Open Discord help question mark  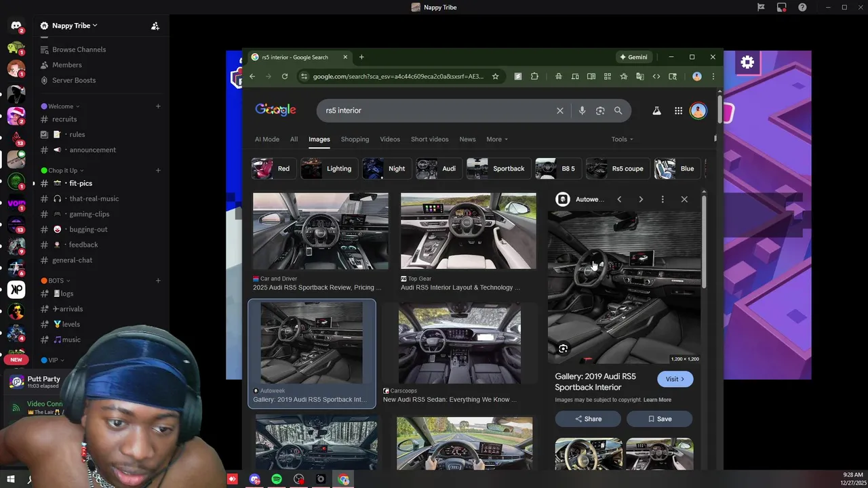point(802,7)
